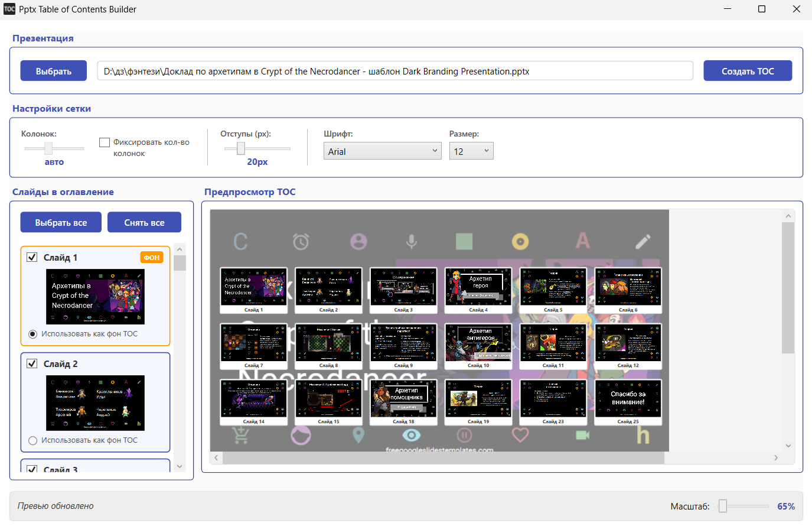
Task: Toggle Фиксировать кол-во колонок checkbox
Action: tap(105, 142)
